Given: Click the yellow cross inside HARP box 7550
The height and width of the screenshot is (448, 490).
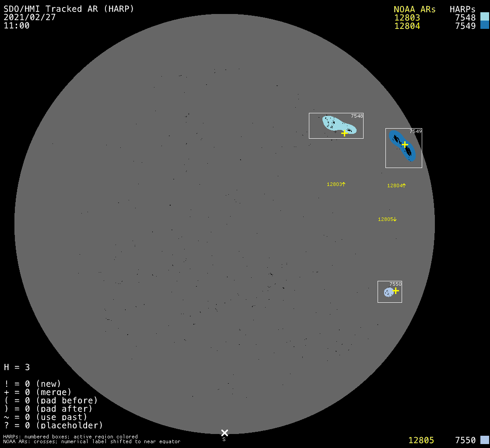Looking at the screenshot, I should click(x=395, y=290).
